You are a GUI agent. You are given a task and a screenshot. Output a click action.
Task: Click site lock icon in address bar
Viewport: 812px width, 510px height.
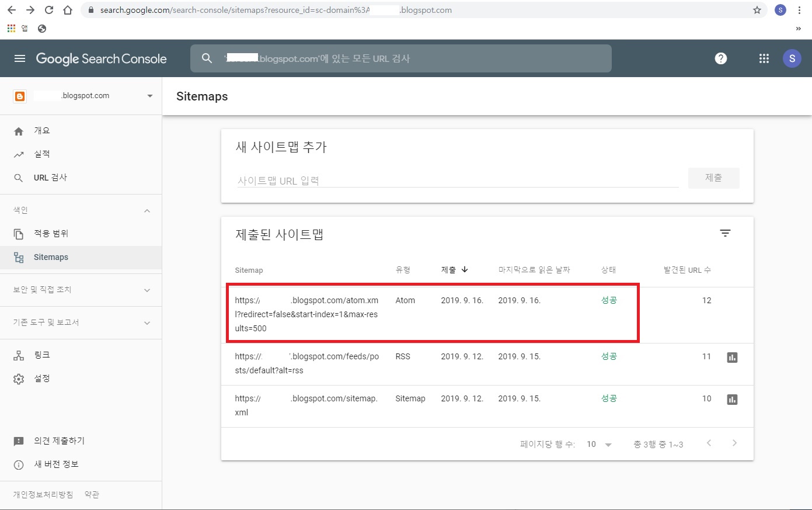tap(90, 10)
